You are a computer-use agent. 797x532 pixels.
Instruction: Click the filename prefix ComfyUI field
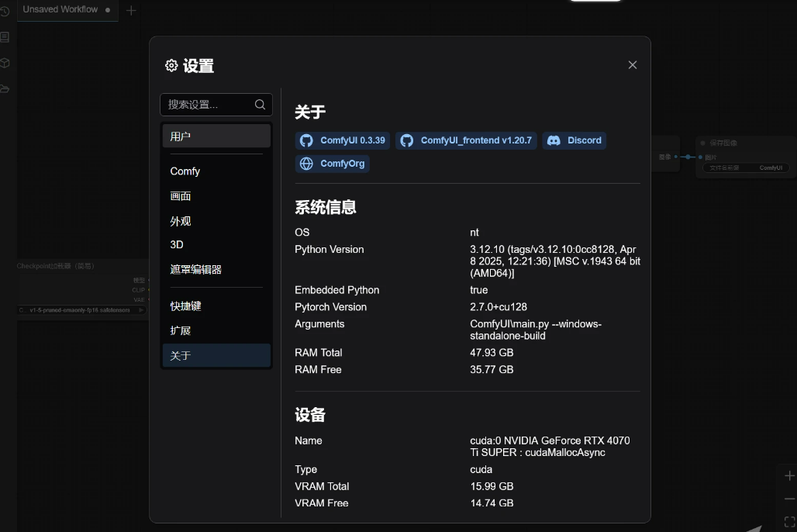746,168
